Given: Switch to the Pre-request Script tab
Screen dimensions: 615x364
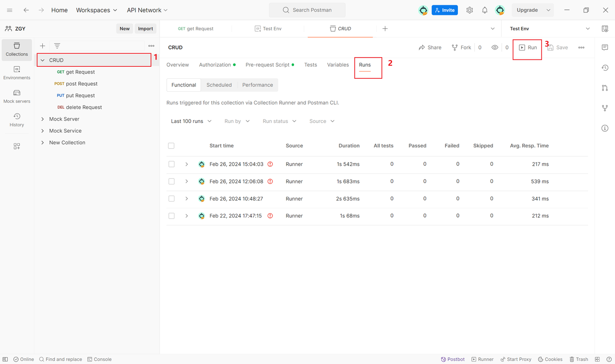Looking at the screenshot, I should (x=270, y=65).
